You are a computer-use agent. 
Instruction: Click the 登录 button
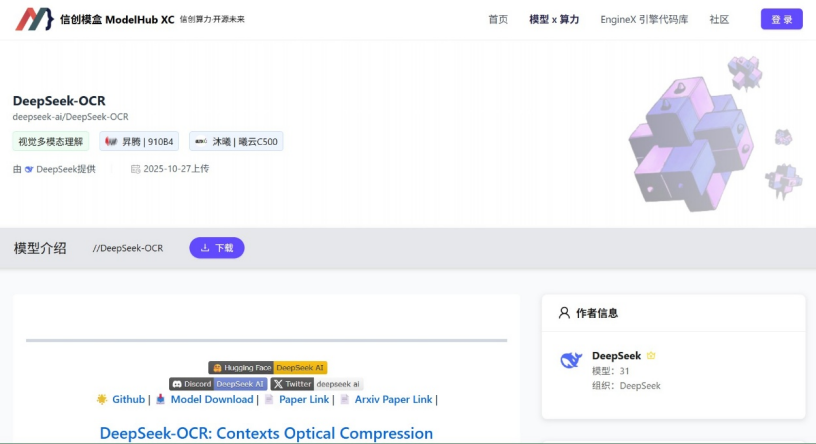coord(781,19)
